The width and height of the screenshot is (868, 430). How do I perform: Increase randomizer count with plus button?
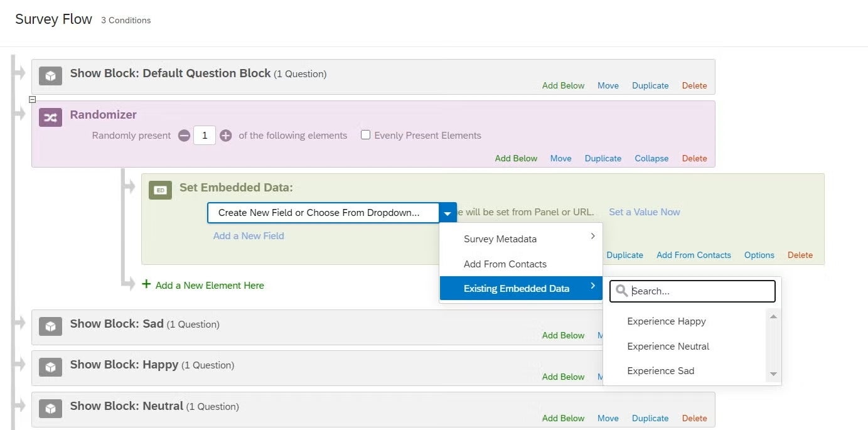[226, 136]
